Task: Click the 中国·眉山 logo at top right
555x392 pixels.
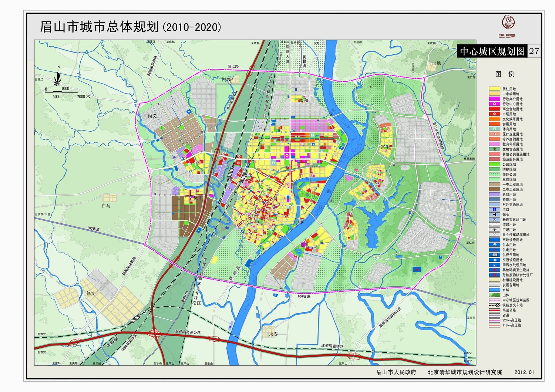Action: [508, 26]
